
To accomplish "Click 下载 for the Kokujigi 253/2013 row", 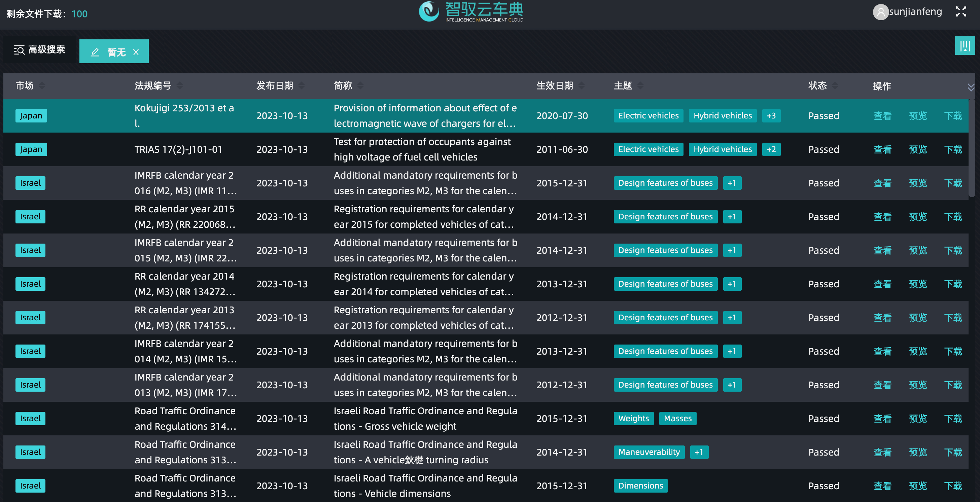I will tap(953, 116).
